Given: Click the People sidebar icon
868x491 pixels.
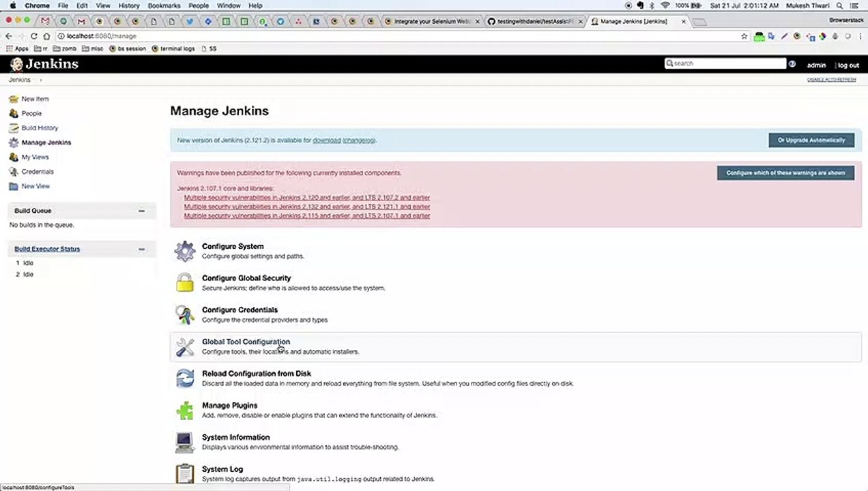Looking at the screenshot, I should [x=14, y=113].
